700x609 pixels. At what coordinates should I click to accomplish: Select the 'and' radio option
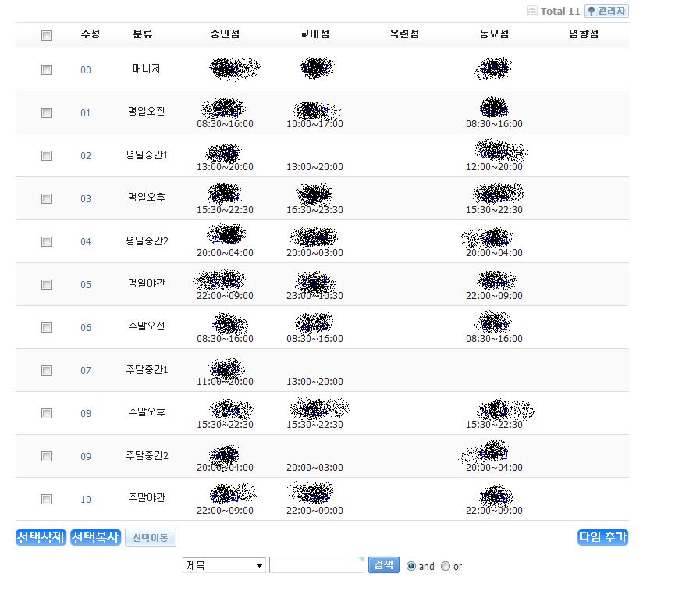411,567
